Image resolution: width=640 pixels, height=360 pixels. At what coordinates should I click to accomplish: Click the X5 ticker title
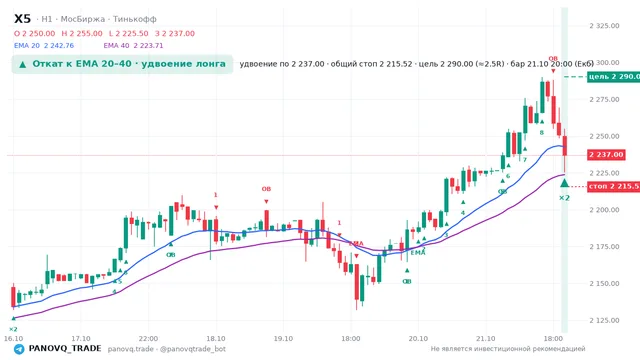tap(22, 19)
